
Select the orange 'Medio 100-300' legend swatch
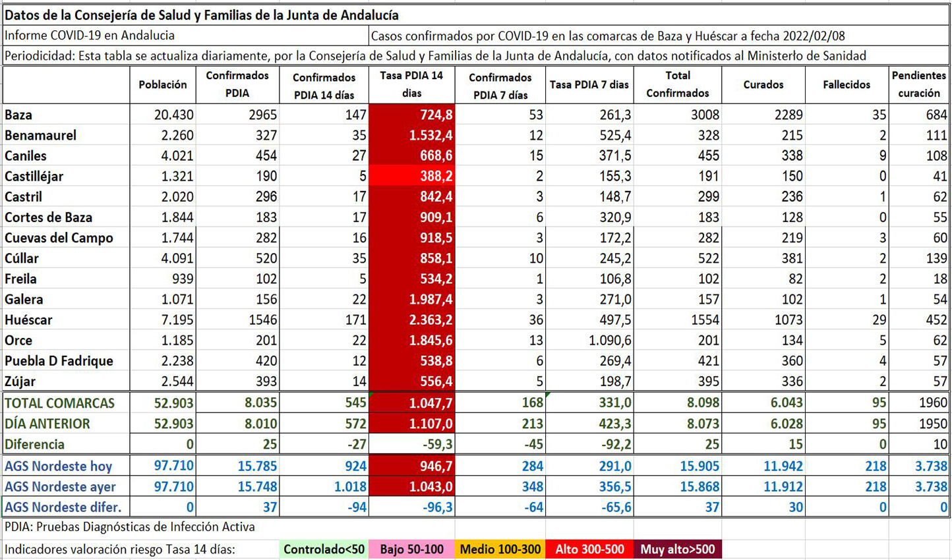point(500,549)
